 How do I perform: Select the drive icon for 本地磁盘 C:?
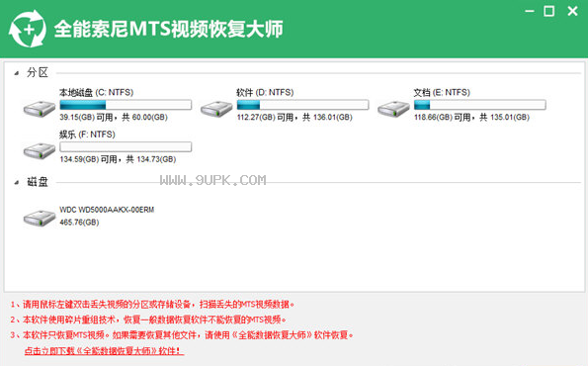(40, 109)
